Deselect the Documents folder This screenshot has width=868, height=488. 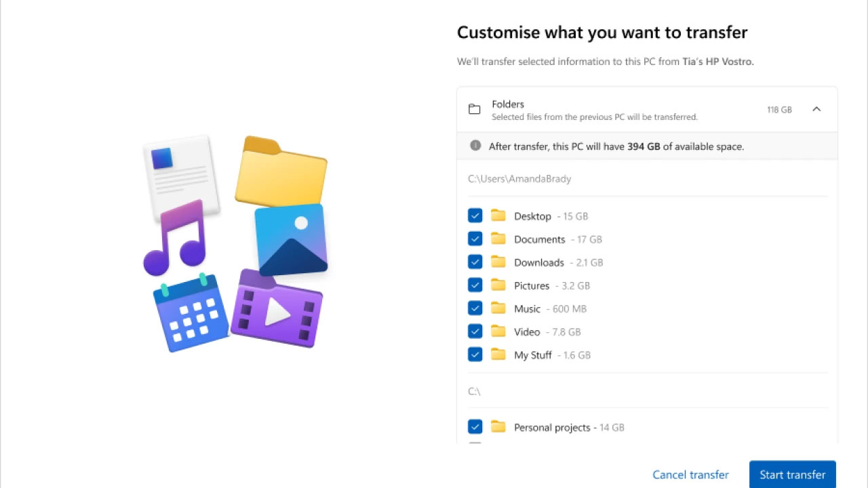(475, 239)
